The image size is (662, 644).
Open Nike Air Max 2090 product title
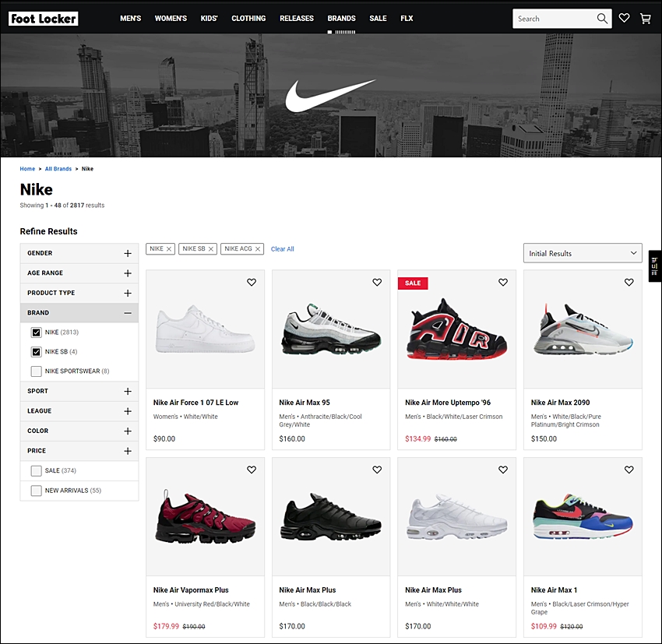[x=560, y=403]
